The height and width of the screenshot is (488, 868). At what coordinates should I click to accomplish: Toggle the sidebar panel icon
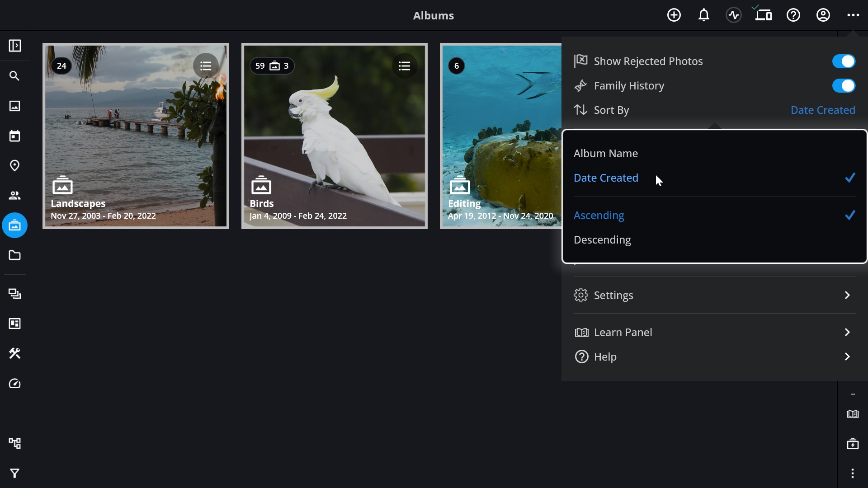click(x=15, y=46)
